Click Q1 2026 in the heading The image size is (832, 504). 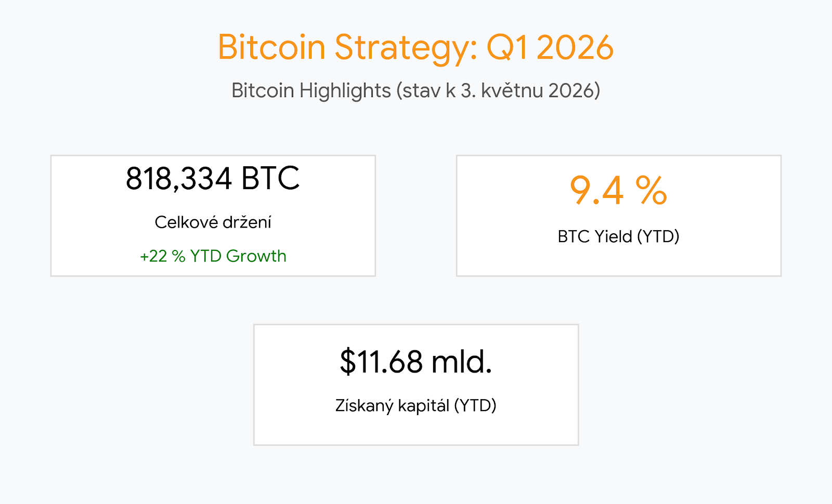550,48
